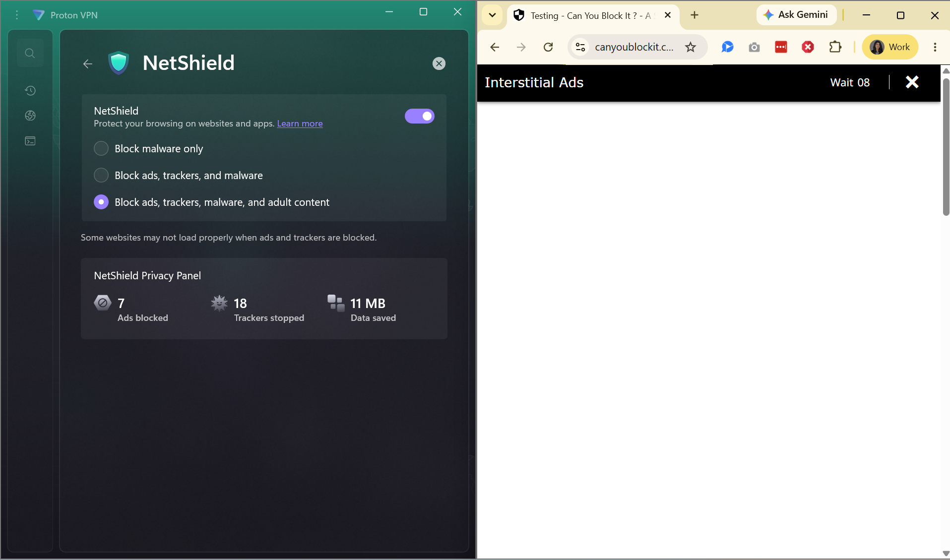
Task: Open NetShield Learn more link
Action: point(300,124)
